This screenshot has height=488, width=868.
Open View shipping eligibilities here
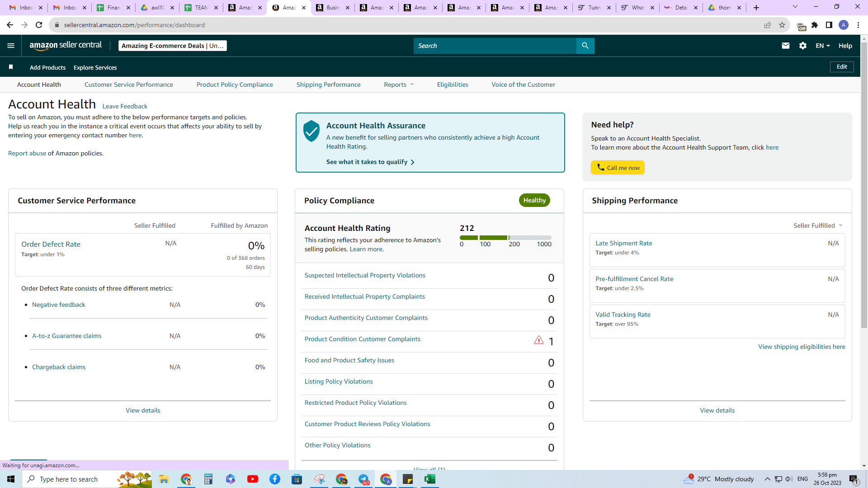point(802,347)
